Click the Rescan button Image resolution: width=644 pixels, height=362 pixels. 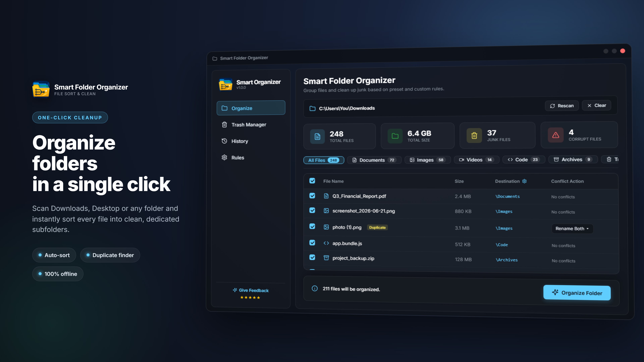pos(561,106)
